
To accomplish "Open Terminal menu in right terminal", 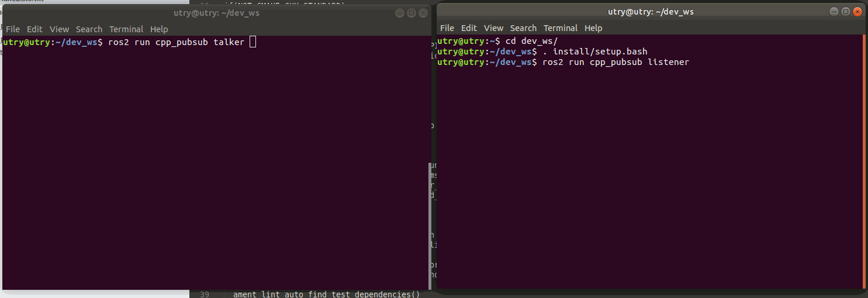I will (561, 28).
